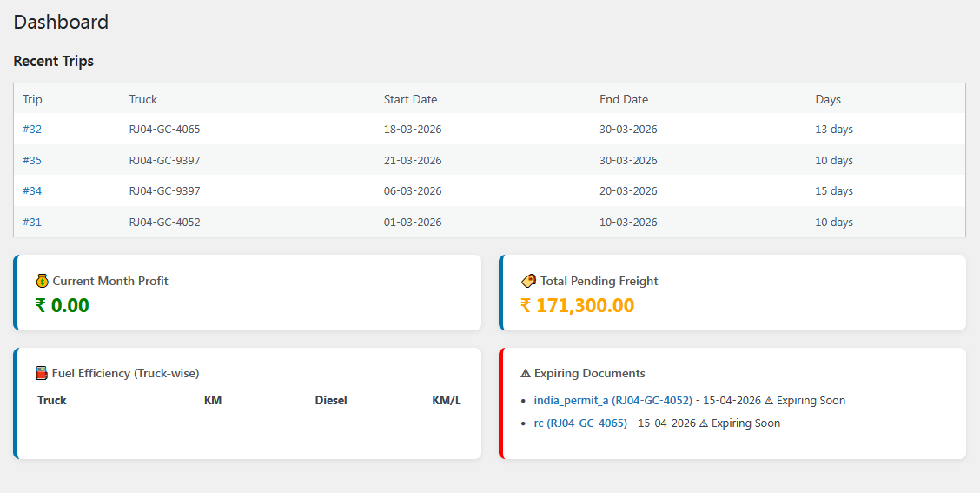
Task: Click the warning icon beside Expiring Documents heading
Action: tap(525, 373)
